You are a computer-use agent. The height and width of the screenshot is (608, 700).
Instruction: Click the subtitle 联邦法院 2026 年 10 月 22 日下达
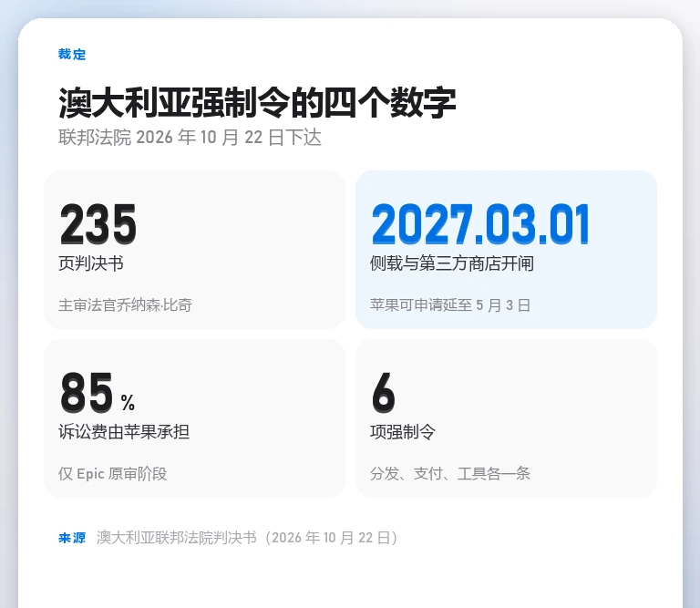(x=190, y=138)
